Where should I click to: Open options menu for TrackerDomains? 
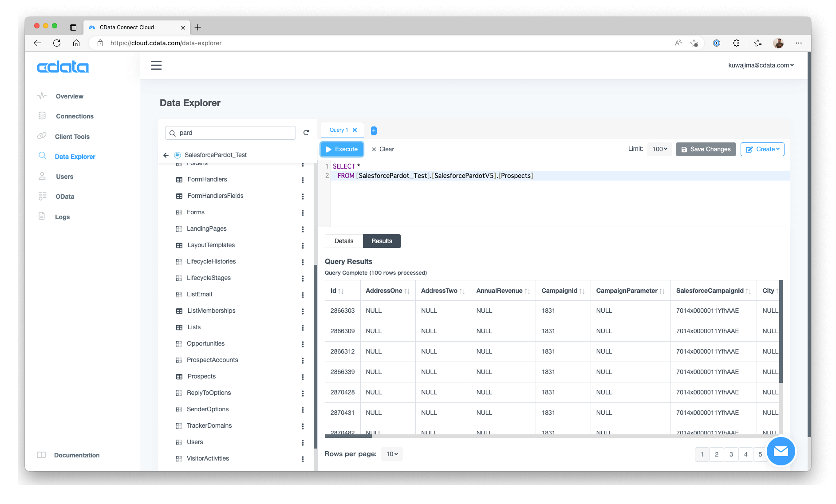(303, 426)
